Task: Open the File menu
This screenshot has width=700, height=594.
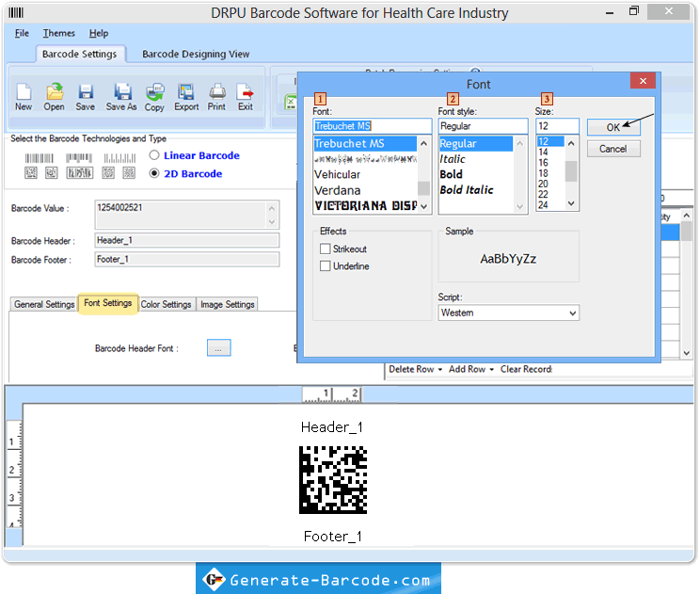Action: pyautogui.click(x=22, y=33)
